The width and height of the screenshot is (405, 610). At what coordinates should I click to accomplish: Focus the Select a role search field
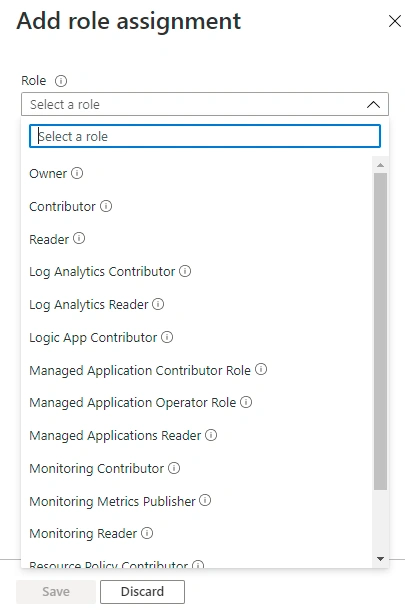[205, 136]
